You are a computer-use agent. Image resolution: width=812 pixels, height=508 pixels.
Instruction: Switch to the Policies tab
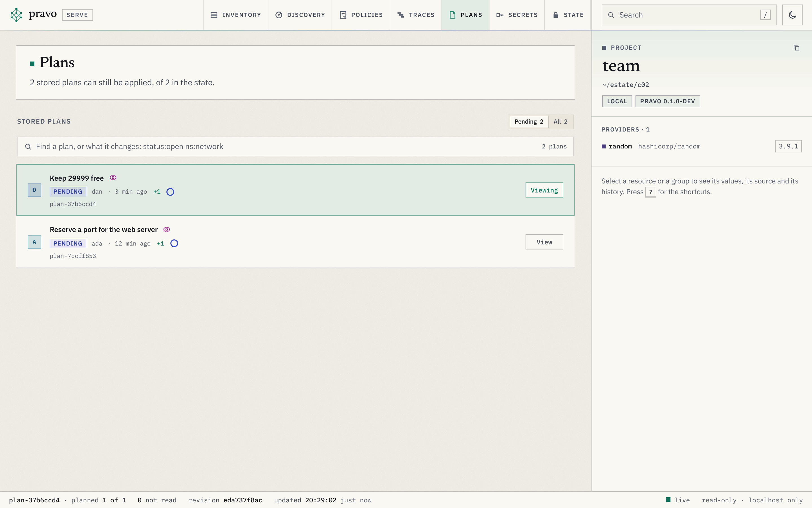tap(361, 15)
